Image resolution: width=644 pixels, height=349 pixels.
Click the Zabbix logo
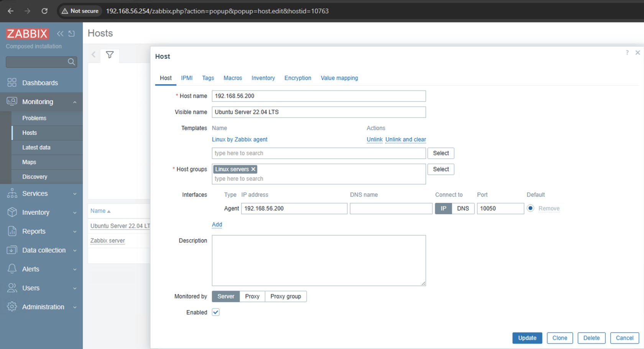pyautogui.click(x=27, y=34)
